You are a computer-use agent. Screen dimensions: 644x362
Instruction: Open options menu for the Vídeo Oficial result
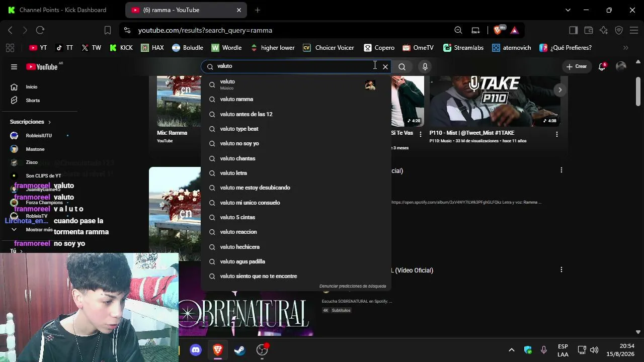click(x=561, y=270)
